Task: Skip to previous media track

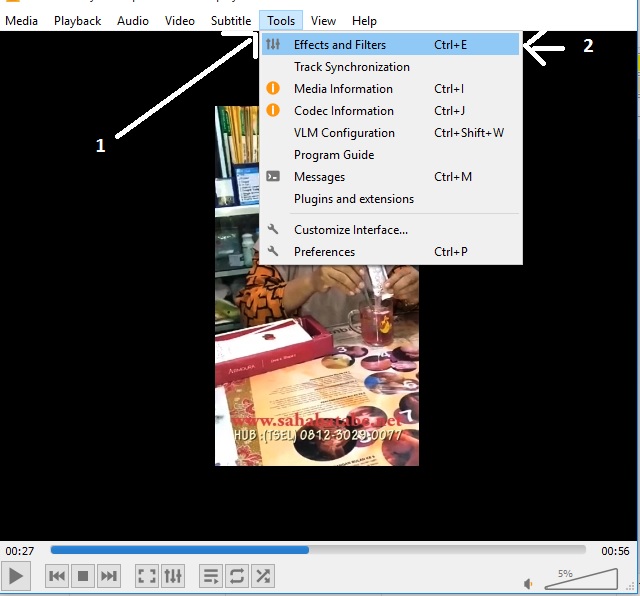Action: tap(57, 576)
